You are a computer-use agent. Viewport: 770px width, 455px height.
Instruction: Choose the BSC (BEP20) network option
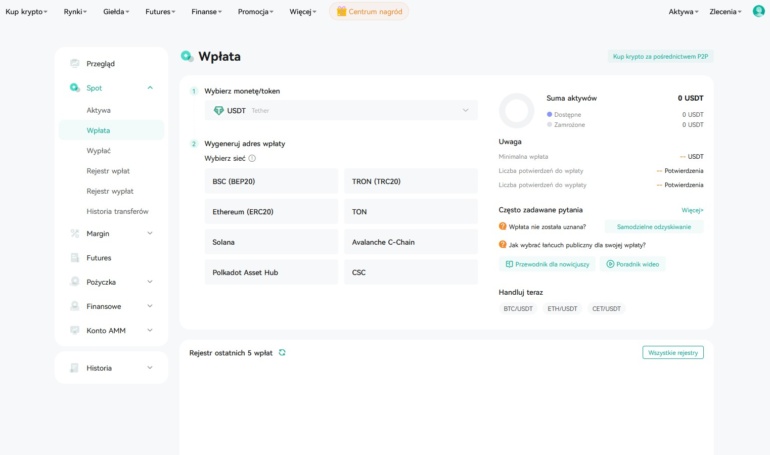coord(271,181)
